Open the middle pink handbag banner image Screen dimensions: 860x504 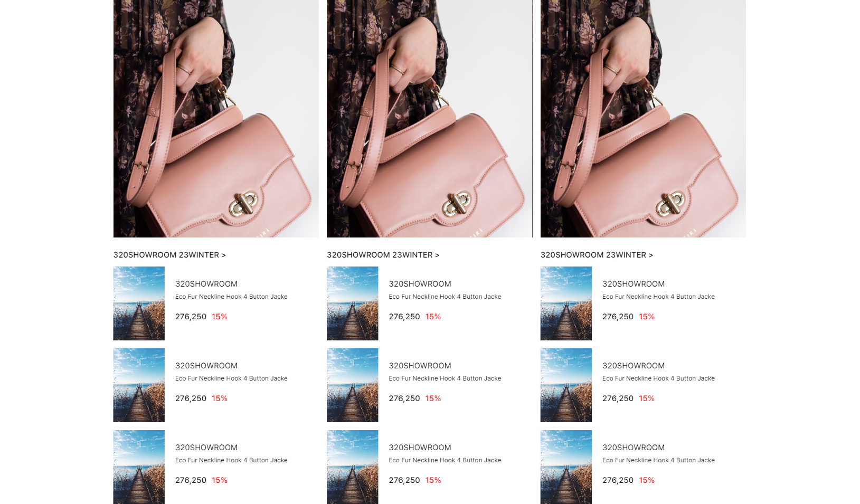[x=429, y=119]
